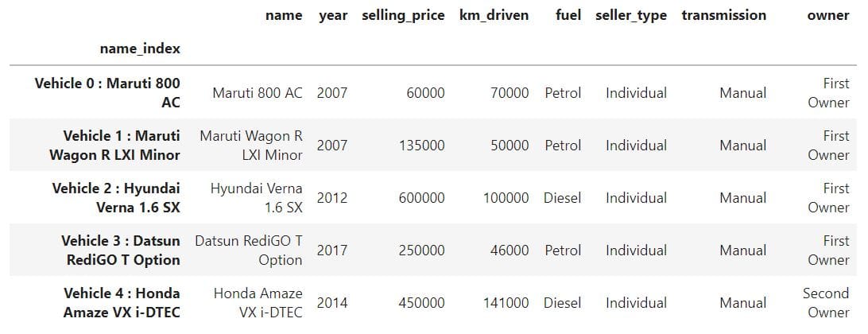Select the selling price 135000 cell

[421, 145]
